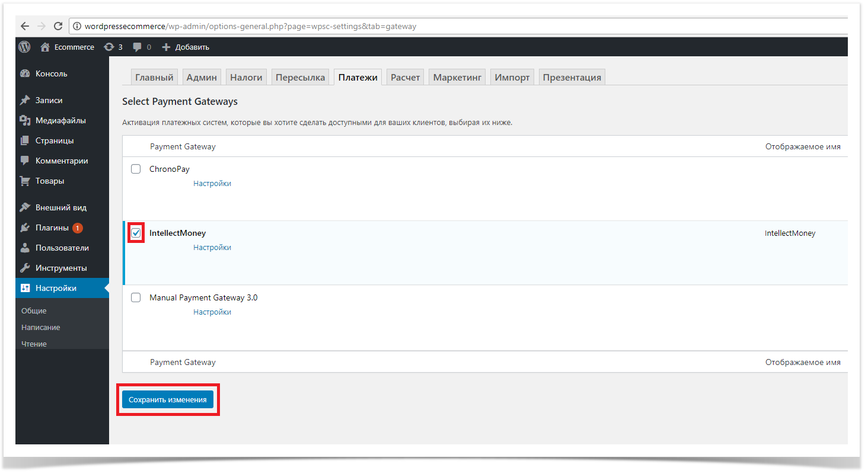Open Плагины in the sidebar

(52, 228)
